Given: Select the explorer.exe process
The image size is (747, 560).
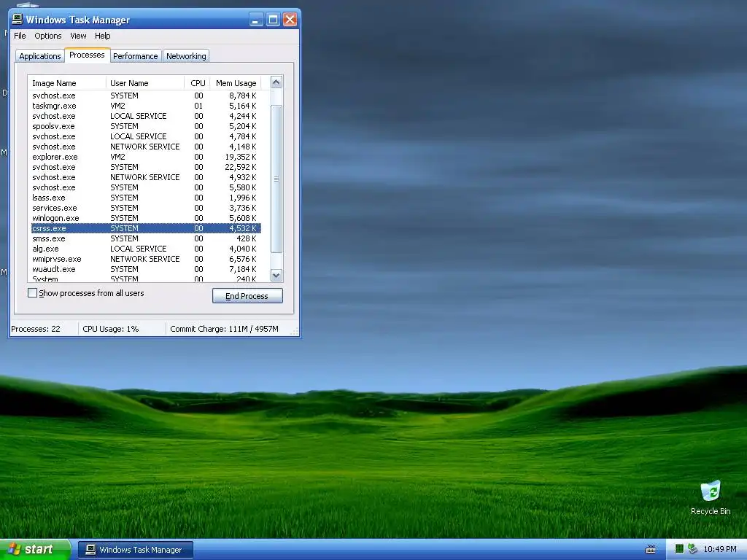Looking at the screenshot, I should [145, 157].
